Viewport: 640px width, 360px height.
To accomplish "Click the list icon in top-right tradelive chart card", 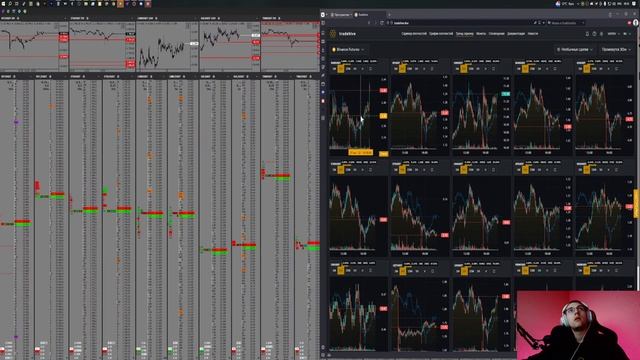I will coord(616,69).
